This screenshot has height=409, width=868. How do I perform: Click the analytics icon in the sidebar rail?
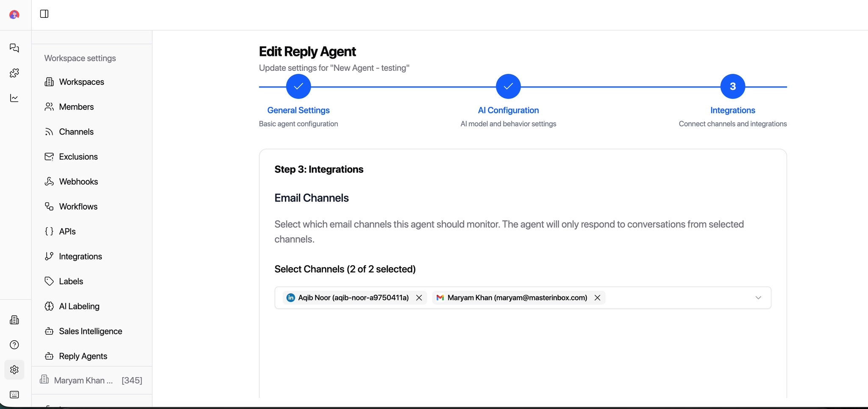click(14, 98)
